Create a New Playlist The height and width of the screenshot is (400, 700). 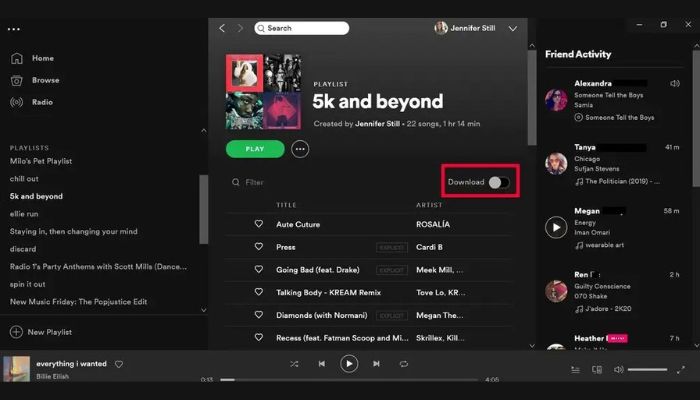(41, 332)
